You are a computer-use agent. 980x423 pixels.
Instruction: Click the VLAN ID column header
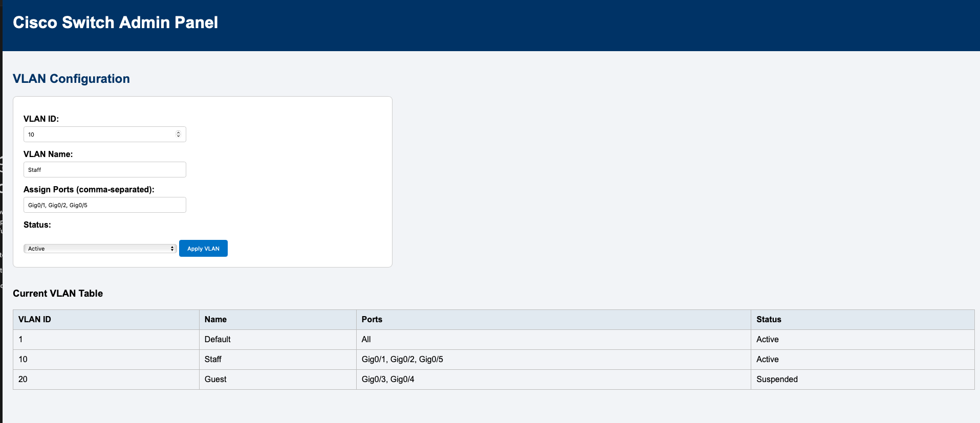[106, 320]
